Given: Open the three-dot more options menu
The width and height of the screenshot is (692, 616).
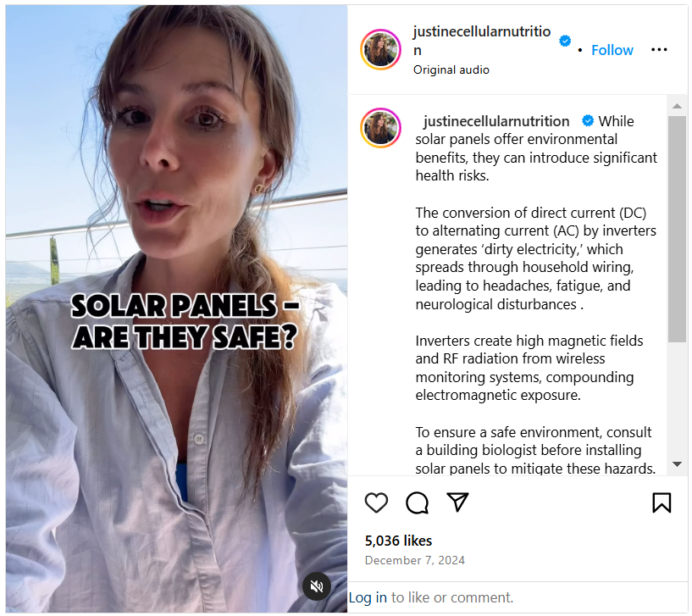Looking at the screenshot, I should [x=659, y=49].
